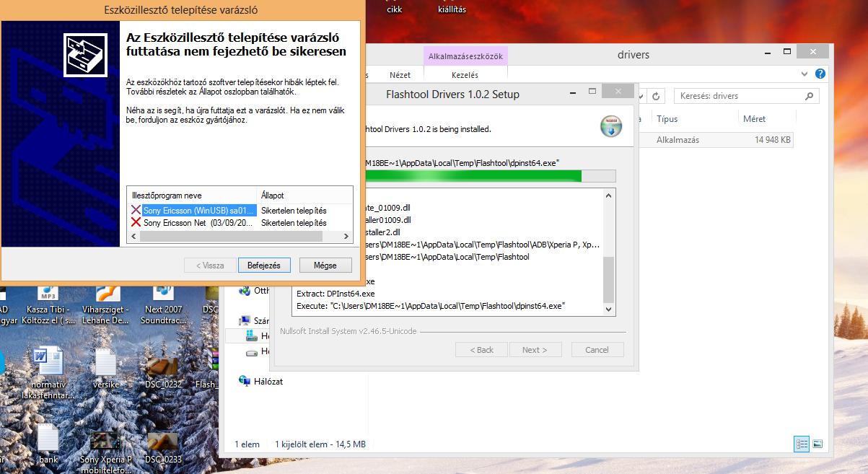
Task: Click the X icon beside Sony Ericsson (WinUSB)
Action: coord(136,210)
